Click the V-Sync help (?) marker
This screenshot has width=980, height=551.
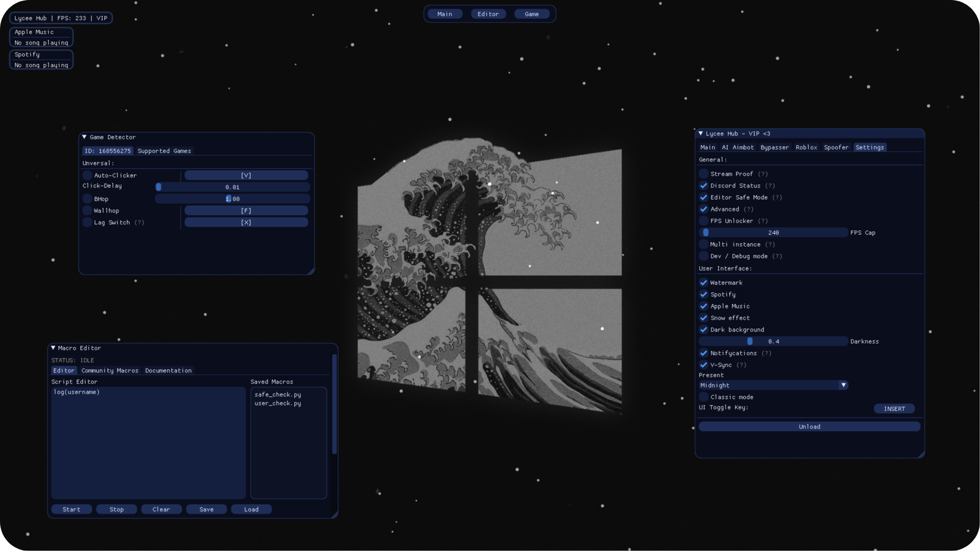point(742,365)
